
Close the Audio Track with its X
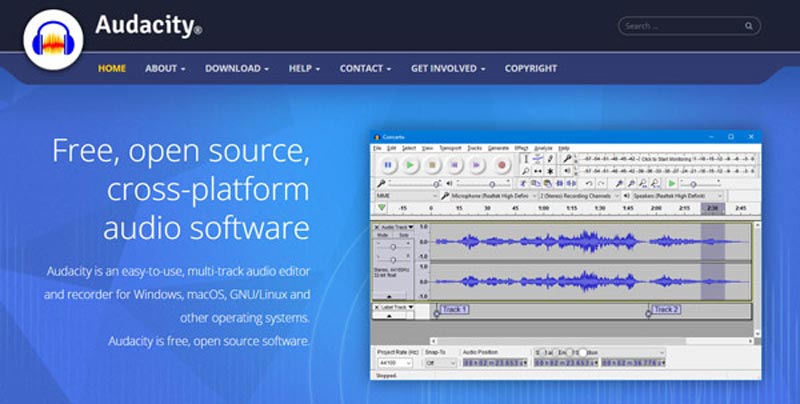(377, 227)
